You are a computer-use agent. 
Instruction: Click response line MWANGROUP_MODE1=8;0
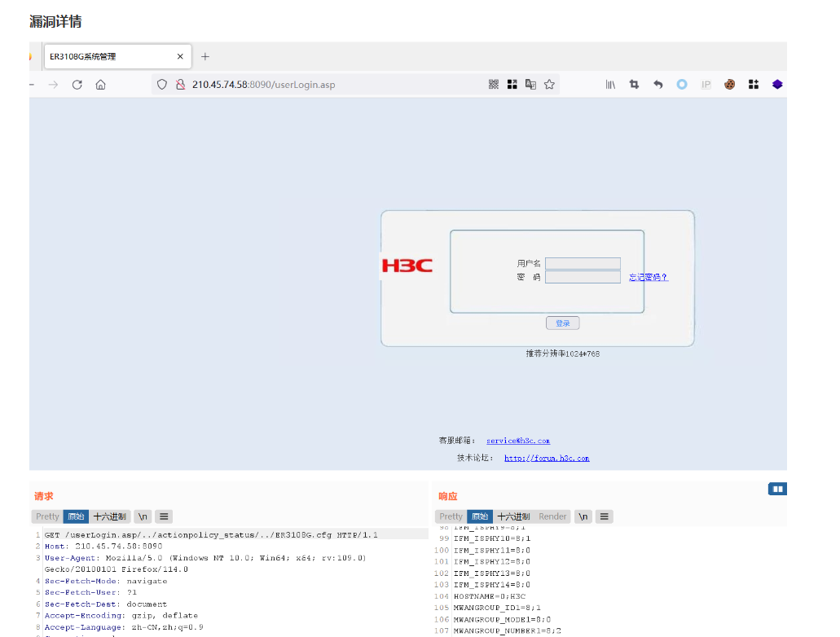(503, 619)
